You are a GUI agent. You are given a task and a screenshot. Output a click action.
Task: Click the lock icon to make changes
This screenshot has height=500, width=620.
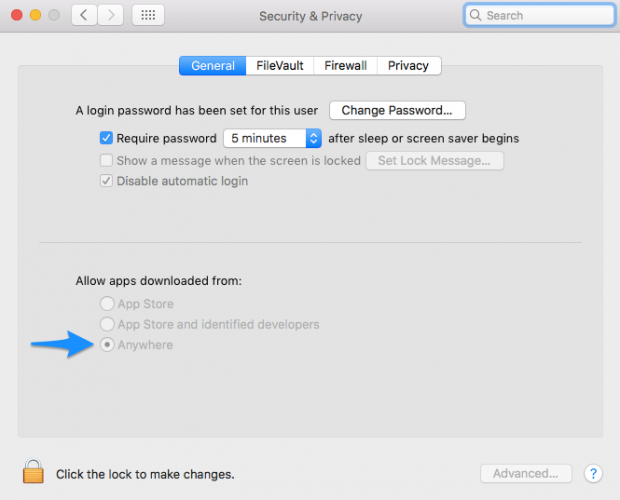(34, 472)
